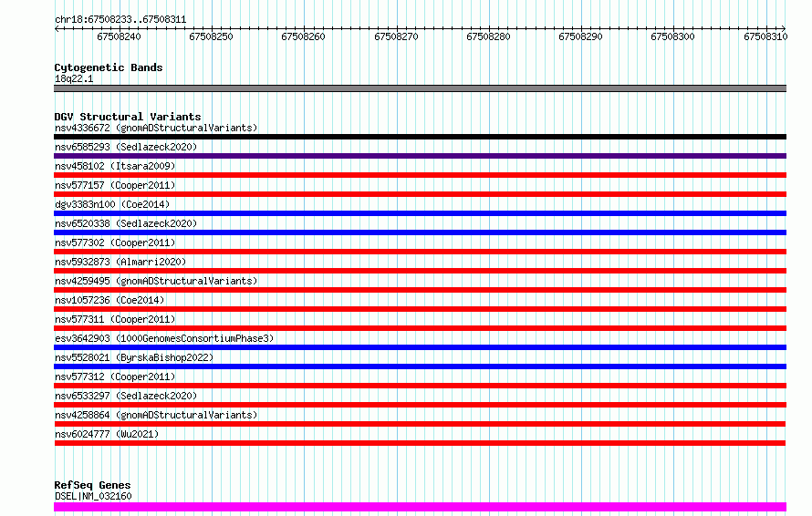The image size is (812, 516).
Task: Click the nsv458102 (Itsara2009) label
Action: (115, 166)
